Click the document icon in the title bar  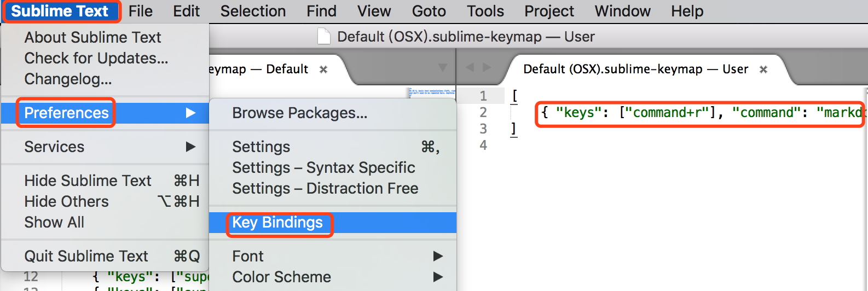coord(324,37)
